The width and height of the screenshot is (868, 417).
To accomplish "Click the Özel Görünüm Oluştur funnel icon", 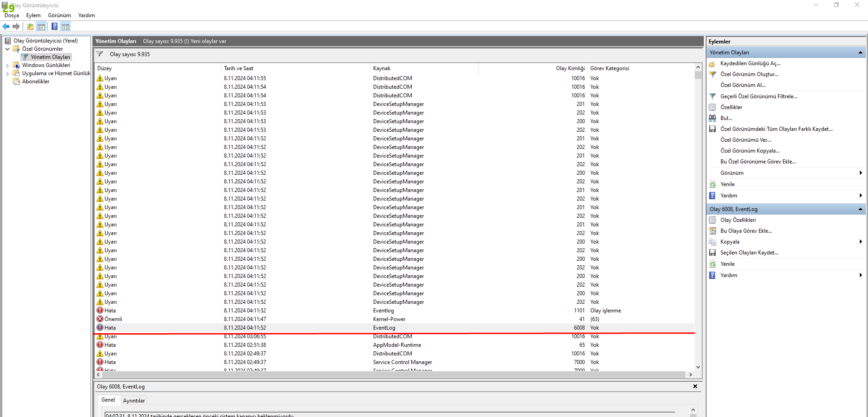I will click(x=712, y=75).
